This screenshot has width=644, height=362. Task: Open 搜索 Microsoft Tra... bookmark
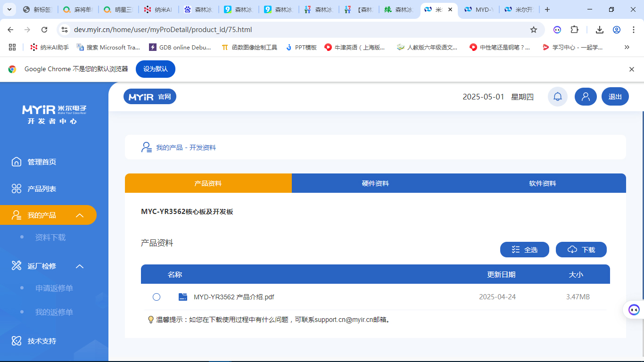pyautogui.click(x=108, y=47)
